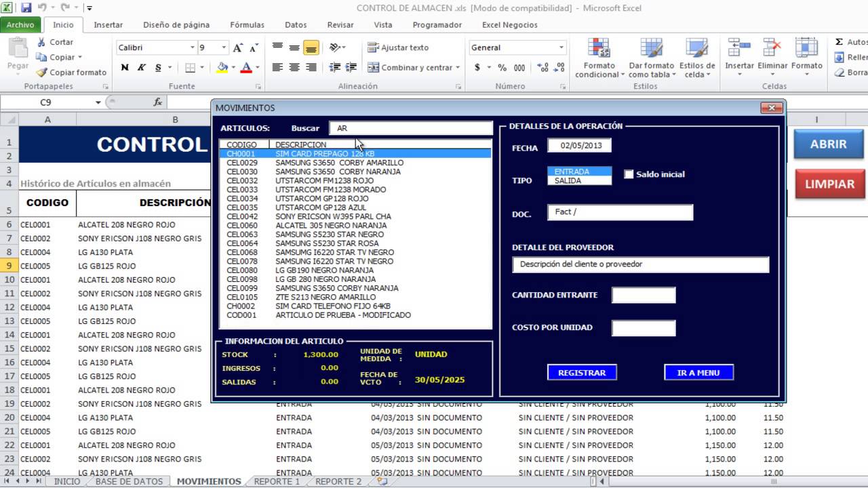
Task: Click the Save icon in quick access toolbar
Action: (x=26, y=8)
